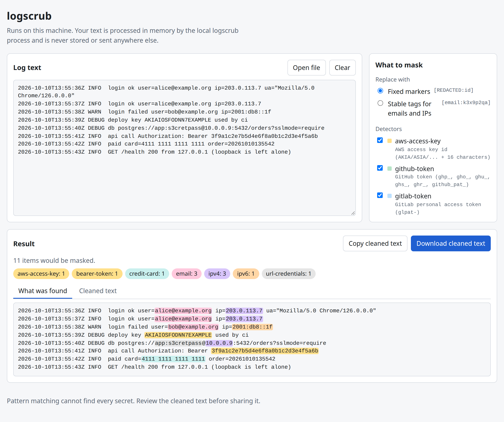Click highlighted 10.0.0.9 in results
504x422 pixels.
pyautogui.click(x=219, y=343)
